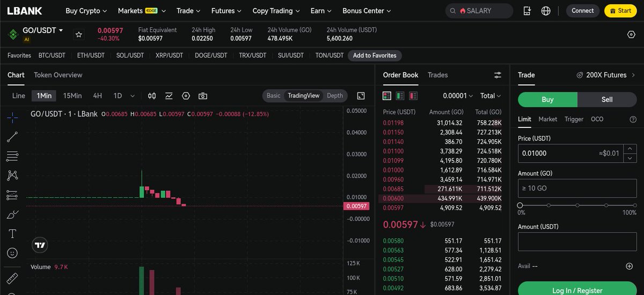Screen dimensions: 644x295
Task: Expand the chart to fullscreen
Action: click(361, 96)
